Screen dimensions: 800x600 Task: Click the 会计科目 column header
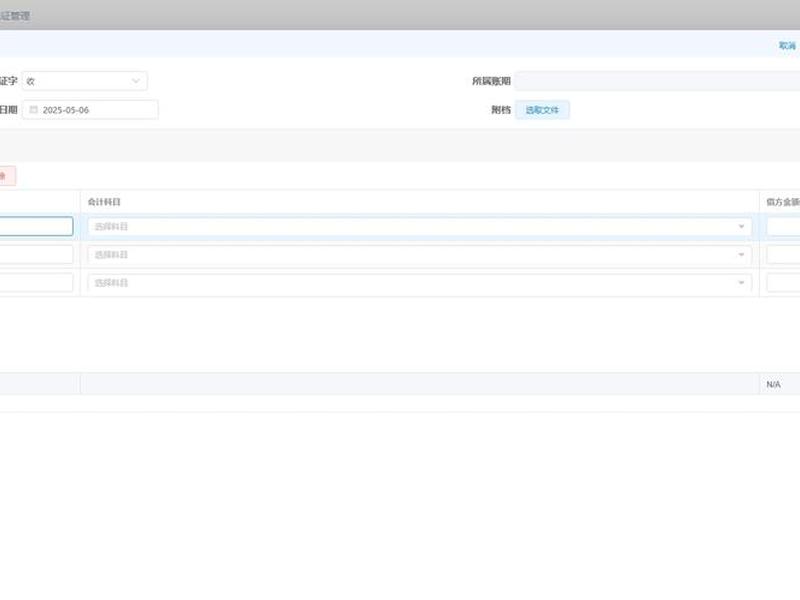point(104,202)
